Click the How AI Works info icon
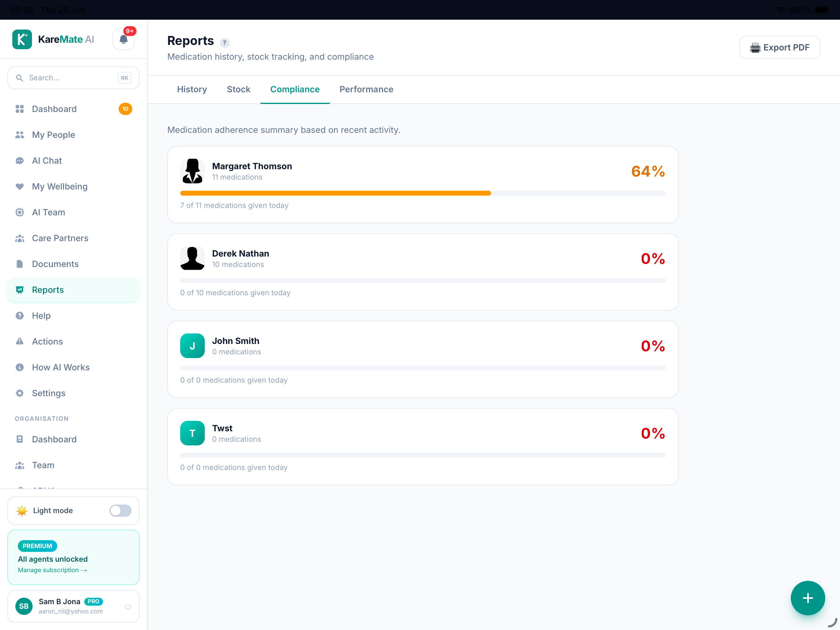This screenshot has width=840, height=630. click(x=20, y=367)
